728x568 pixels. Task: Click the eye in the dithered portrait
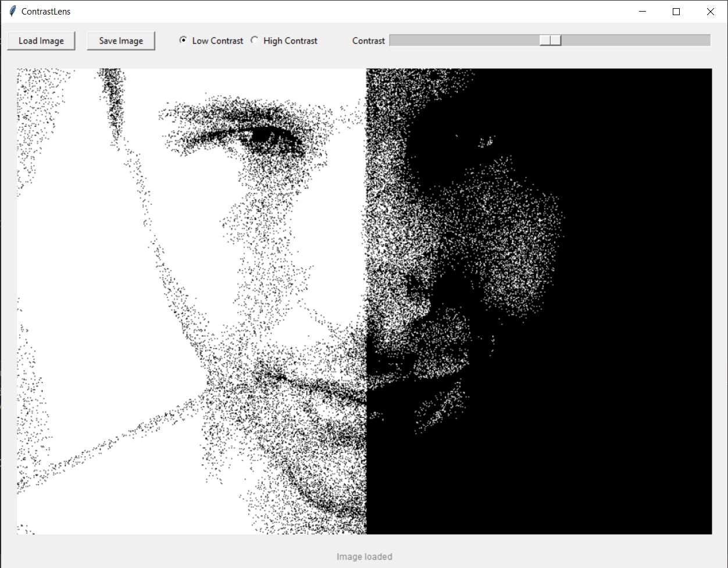pos(262,137)
